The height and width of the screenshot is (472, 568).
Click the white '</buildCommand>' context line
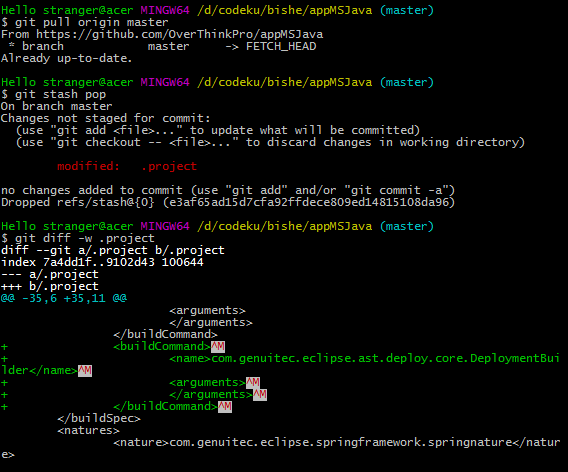[165, 334]
